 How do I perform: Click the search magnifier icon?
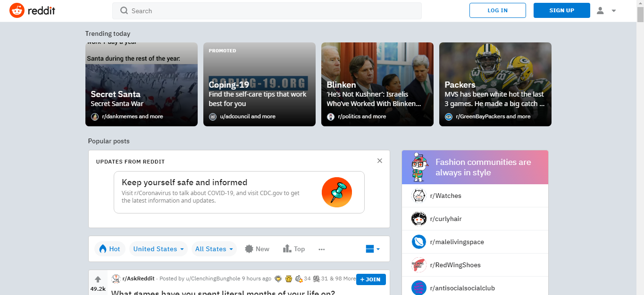pyautogui.click(x=124, y=10)
